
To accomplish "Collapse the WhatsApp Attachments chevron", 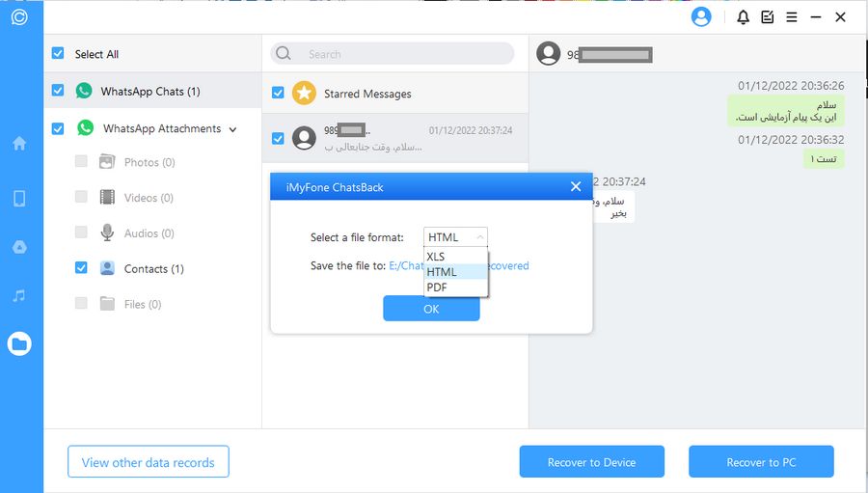I will (232, 129).
